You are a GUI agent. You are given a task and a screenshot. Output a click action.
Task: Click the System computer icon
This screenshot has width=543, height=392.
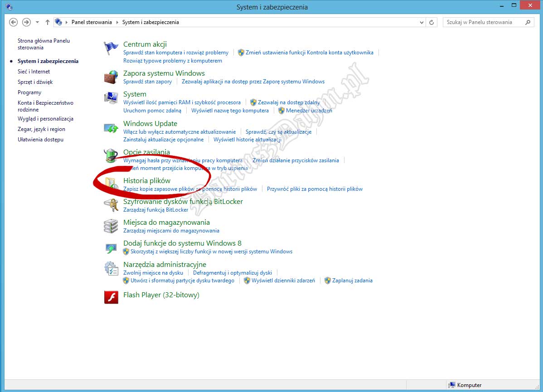click(x=111, y=98)
